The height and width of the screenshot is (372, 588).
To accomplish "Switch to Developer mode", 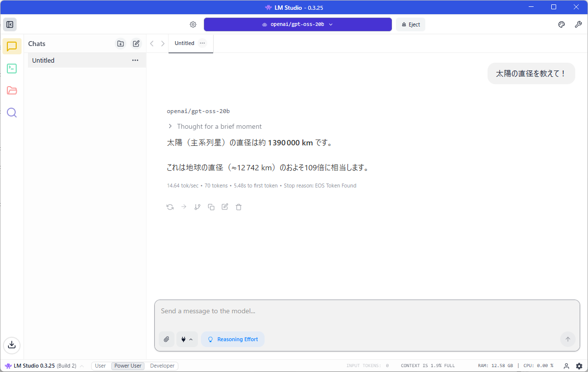I will click(162, 366).
